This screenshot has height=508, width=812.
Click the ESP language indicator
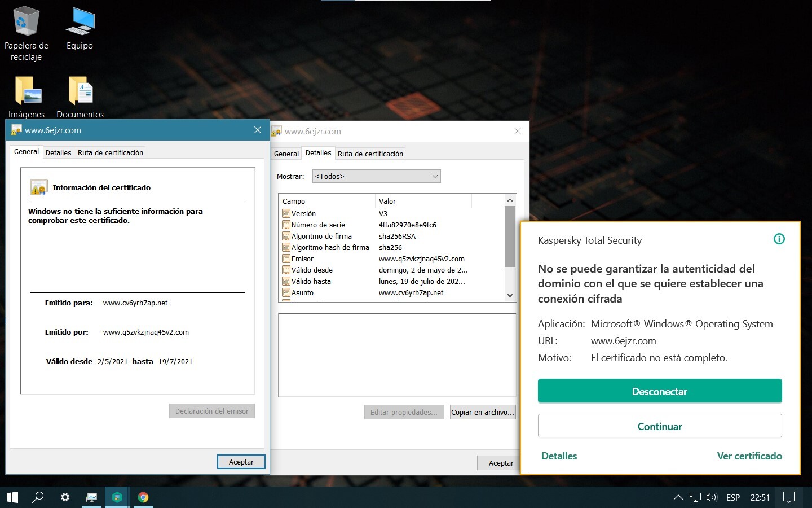click(x=733, y=497)
